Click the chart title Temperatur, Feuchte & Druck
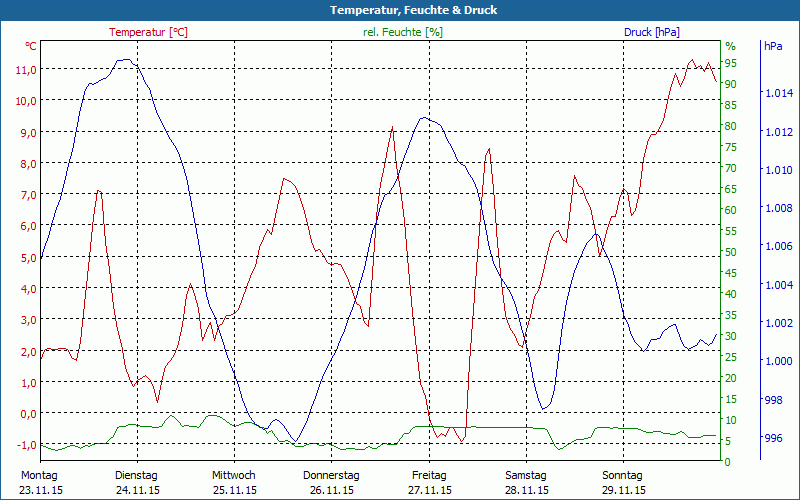Screen dimensions: 800x500 click(x=399, y=10)
